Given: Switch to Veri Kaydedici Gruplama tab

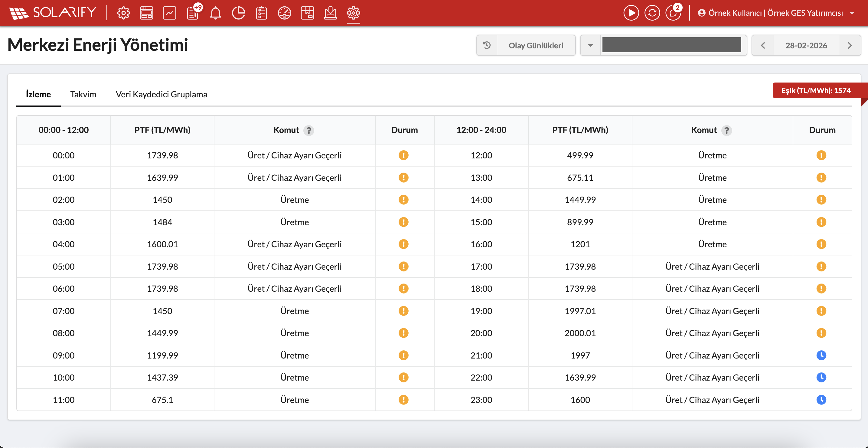Looking at the screenshot, I should [x=162, y=94].
